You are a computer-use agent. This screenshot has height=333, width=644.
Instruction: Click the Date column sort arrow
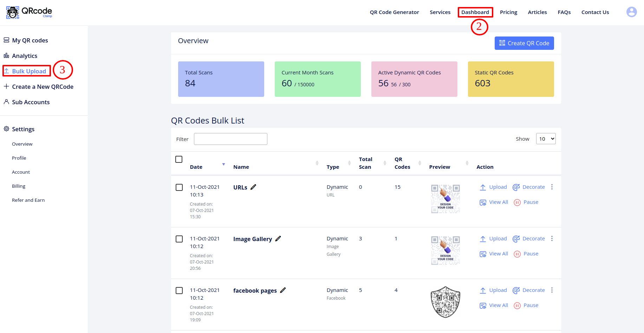click(x=223, y=164)
